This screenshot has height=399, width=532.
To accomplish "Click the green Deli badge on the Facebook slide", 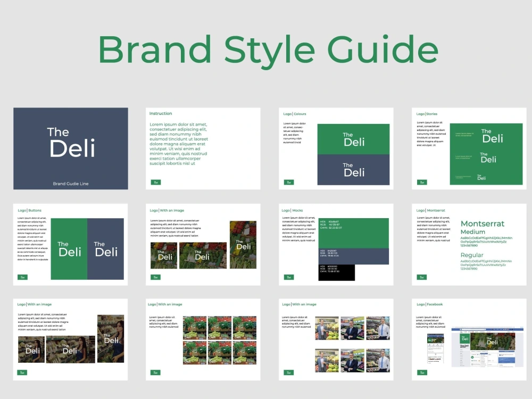I will [422, 372].
